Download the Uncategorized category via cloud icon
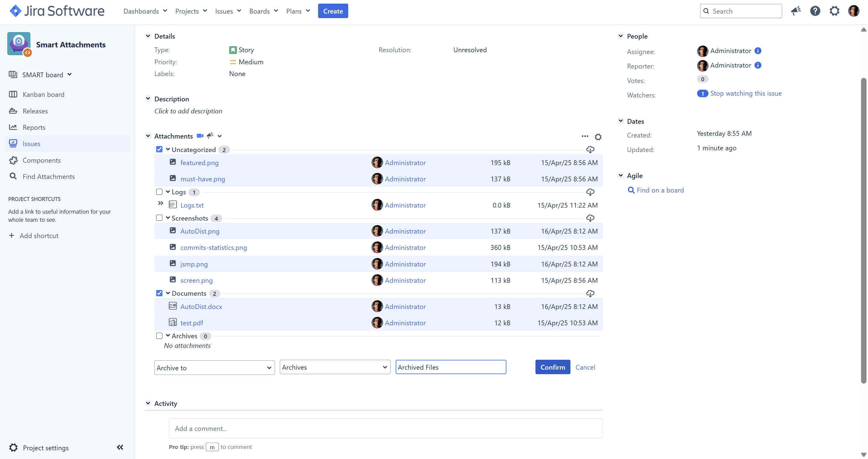This screenshot has width=868, height=459. pyautogui.click(x=590, y=149)
